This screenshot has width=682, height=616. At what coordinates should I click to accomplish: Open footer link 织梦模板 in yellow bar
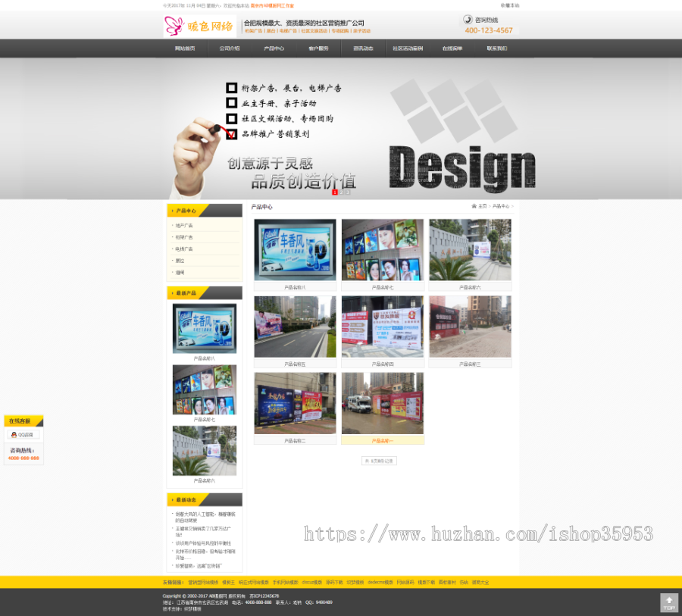(x=355, y=583)
